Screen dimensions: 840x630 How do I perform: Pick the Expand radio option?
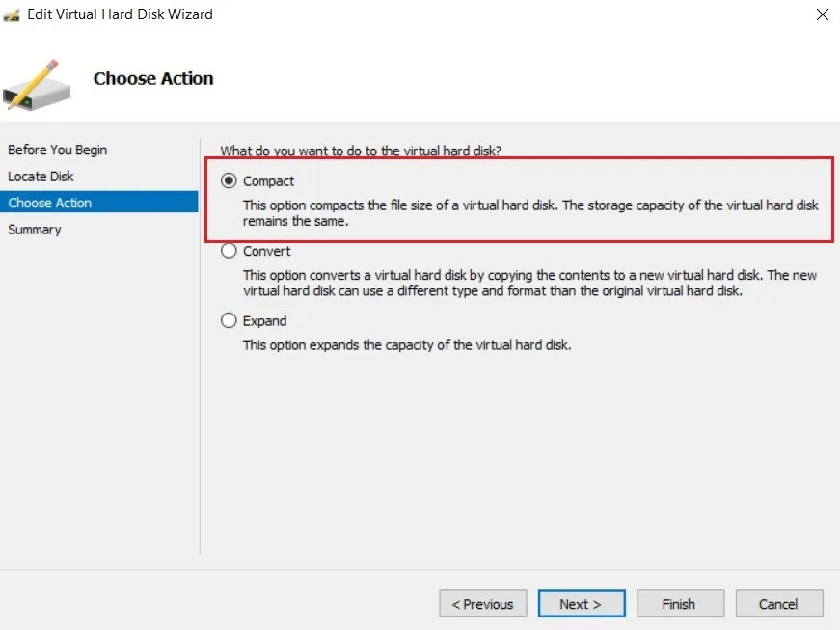[x=229, y=321]
